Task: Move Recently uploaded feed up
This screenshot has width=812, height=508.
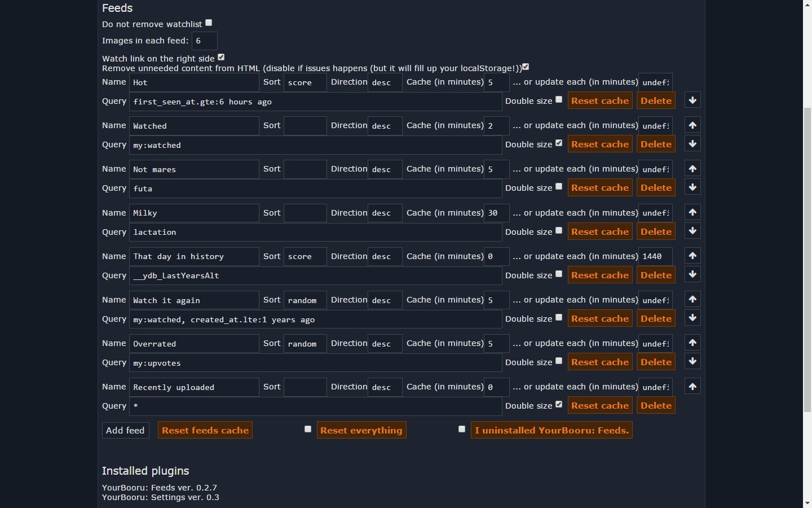Action: point(692,387)
